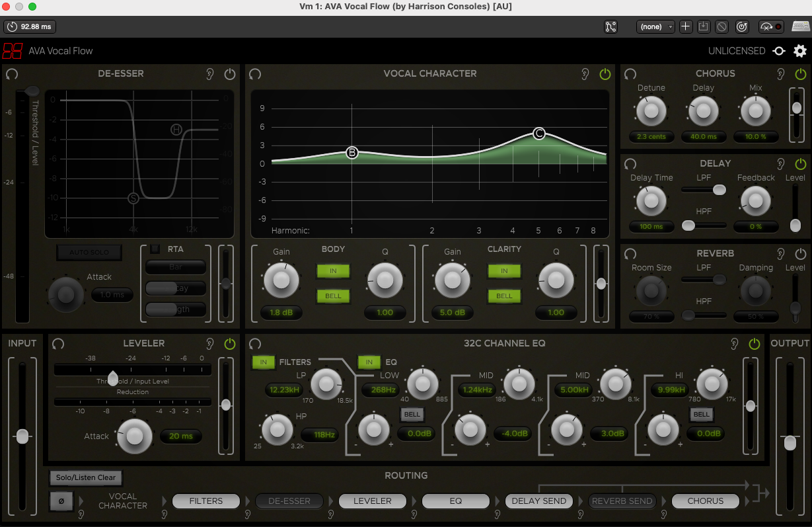Click the CLARITY IN button
The image size is (812, 527).
[504, 271]
